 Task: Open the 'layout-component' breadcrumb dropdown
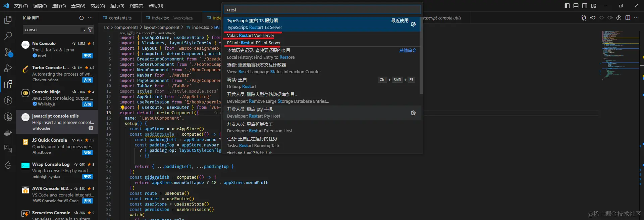coord(162,27)
